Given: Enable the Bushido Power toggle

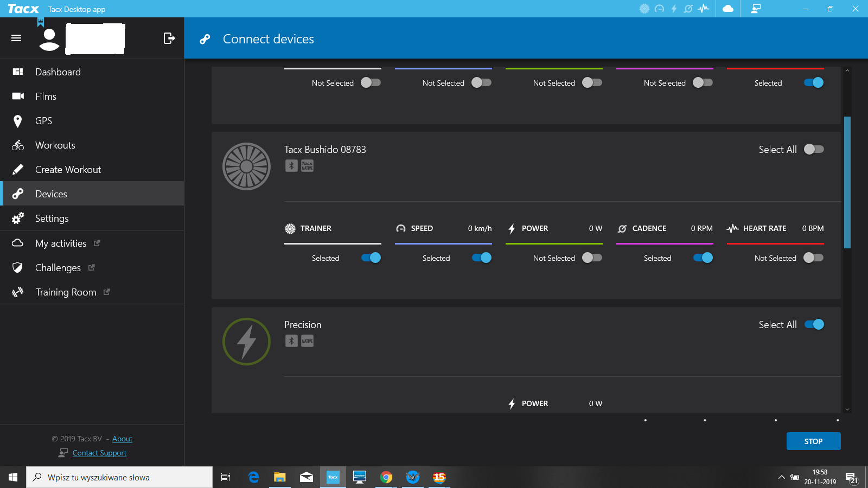Looking at the screenshot, I should [592, 258].
